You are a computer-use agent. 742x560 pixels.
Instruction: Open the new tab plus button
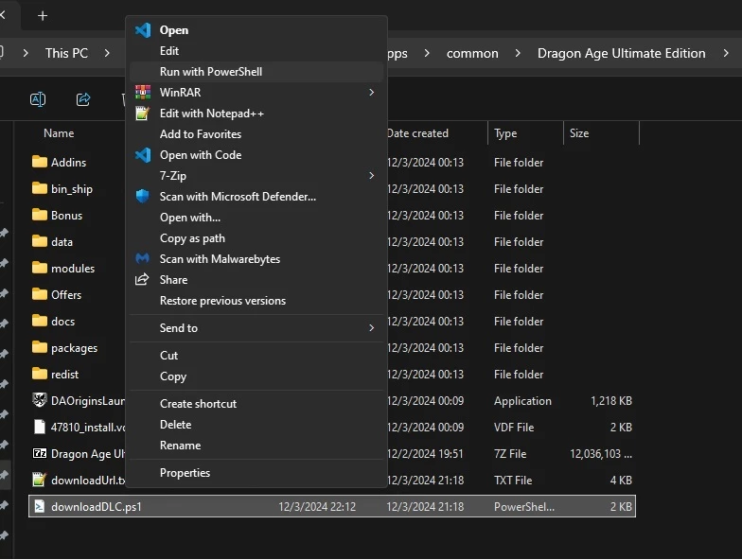[43, 15]
